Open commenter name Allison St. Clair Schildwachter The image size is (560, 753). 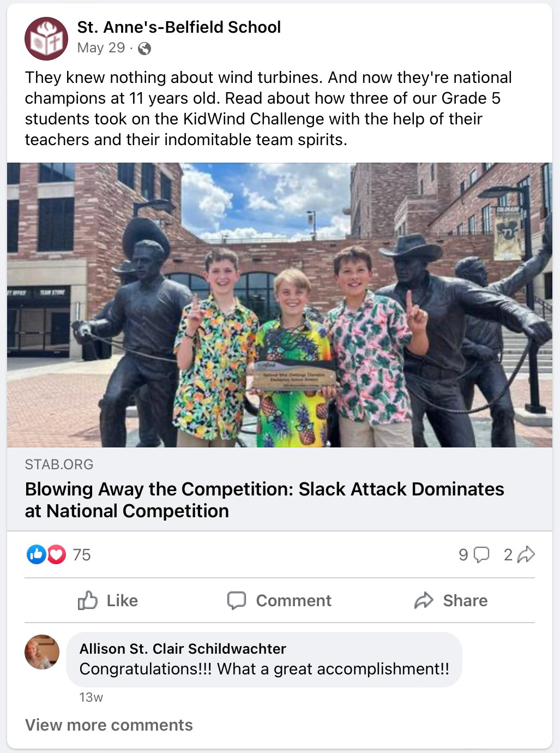point(183,648)
